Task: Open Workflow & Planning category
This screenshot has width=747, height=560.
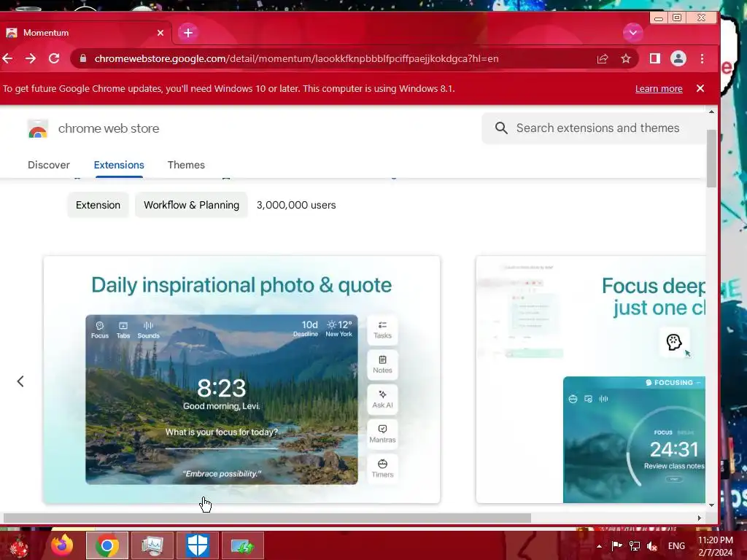Action: [x=192, y=205]
